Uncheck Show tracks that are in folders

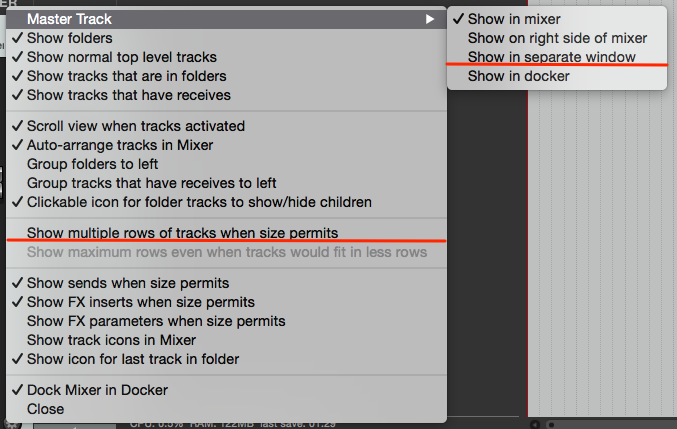pyautogui.click(x=126, y=76)
